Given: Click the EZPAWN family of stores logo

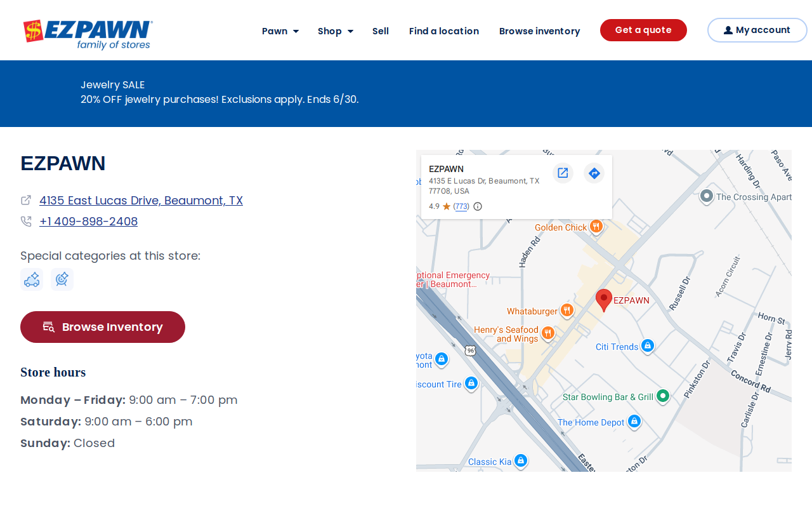Looking at the screenshot, I should (x=88, y=34).
